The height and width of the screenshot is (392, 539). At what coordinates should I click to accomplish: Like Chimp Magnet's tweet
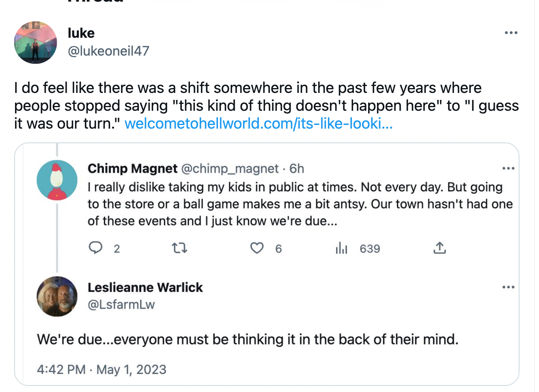[257, 248]
